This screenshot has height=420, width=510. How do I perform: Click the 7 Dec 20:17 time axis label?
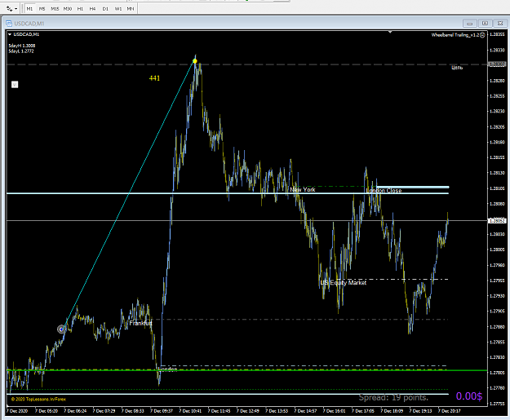click(449, 411)
